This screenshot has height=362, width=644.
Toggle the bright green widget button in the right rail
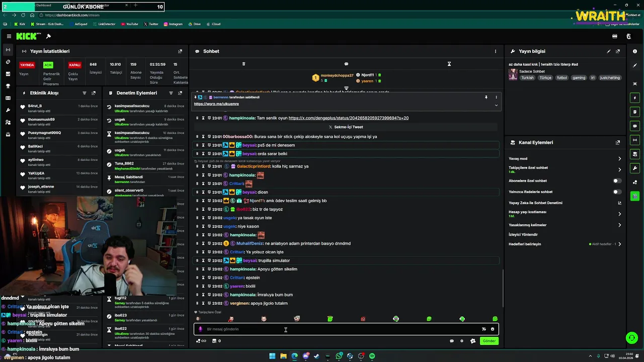click(x=635, y=196)
